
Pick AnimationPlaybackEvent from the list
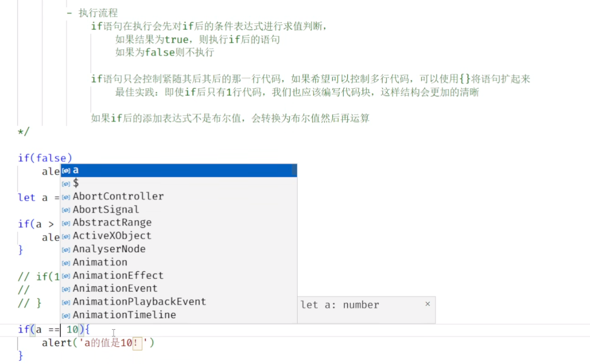coord(179,302)
